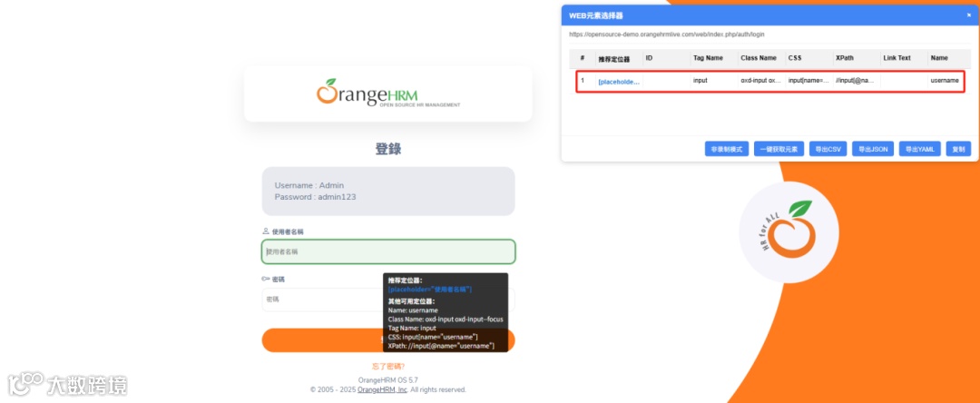Select the 'oxd-input ox...' class cell
980x403 pixels.
[761, 81]
